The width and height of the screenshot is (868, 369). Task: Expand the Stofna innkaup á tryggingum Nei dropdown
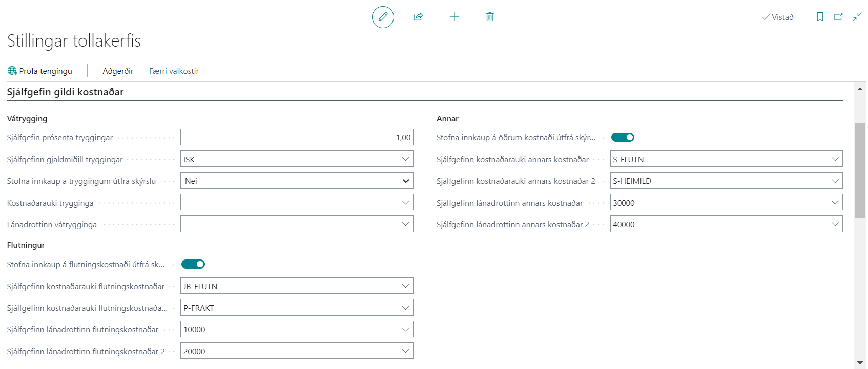point(405,181)
